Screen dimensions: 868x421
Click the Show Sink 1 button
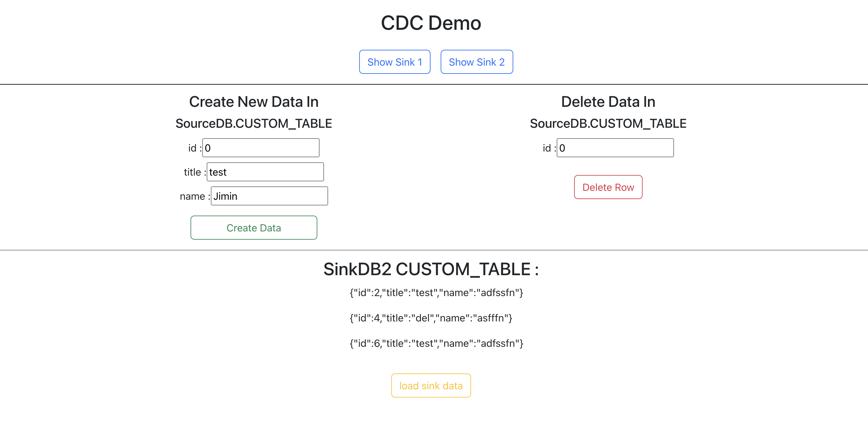click(x=395, y=62)
